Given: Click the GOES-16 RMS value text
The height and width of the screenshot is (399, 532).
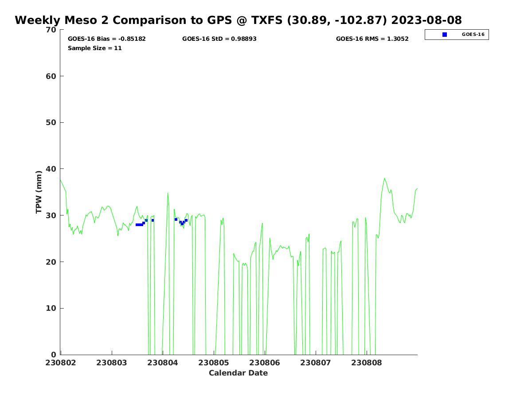Looking at the screenshot, I should (x=372, y=39).
